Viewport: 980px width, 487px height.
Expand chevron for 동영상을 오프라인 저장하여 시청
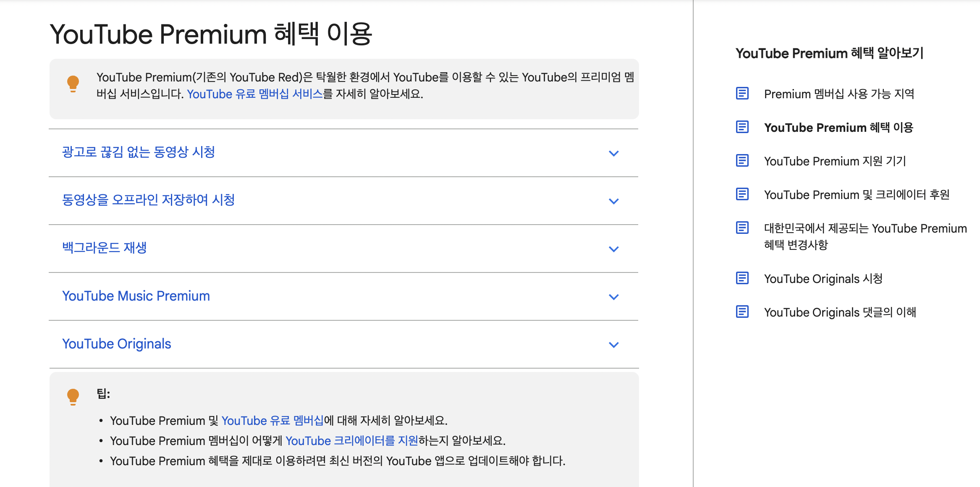coord(613,201)
